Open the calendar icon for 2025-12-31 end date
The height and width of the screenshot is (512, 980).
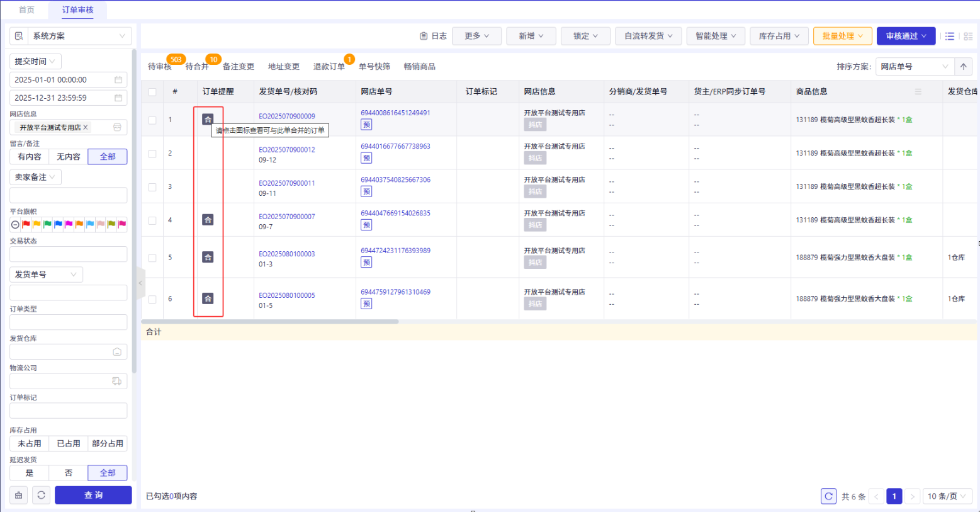tap(118, 98)
